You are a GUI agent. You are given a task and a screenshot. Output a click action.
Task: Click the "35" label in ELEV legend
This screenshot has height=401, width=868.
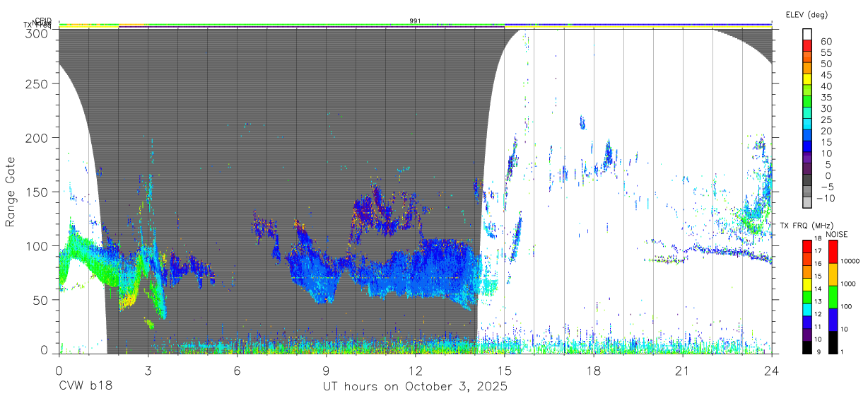pyautogui.click(x=825, y=98)
